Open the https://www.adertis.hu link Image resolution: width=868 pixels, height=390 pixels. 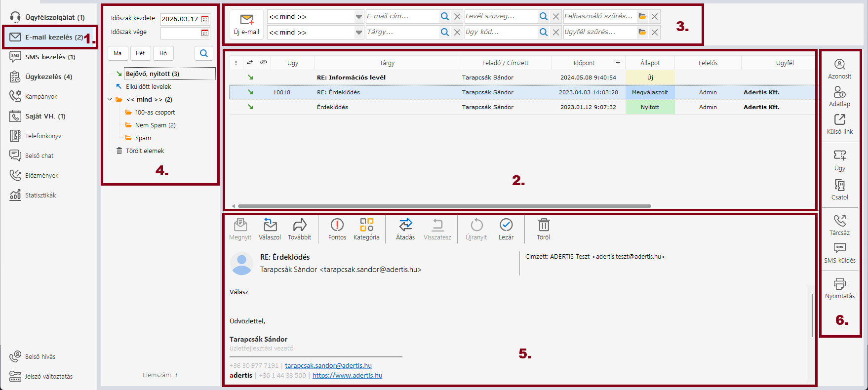(347, 375)
